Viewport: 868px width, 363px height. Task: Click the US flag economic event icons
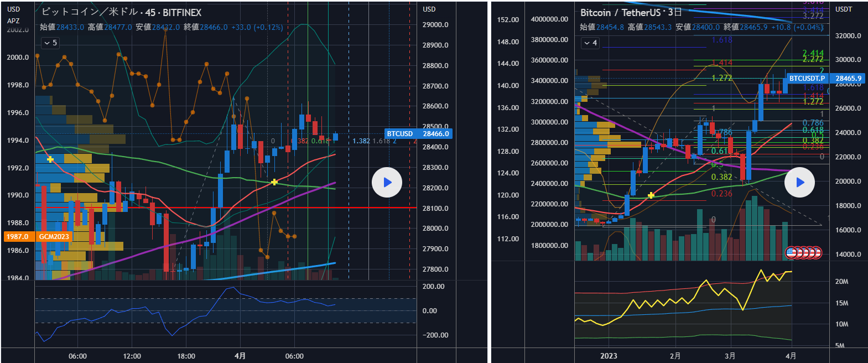(x=803, y=253)
